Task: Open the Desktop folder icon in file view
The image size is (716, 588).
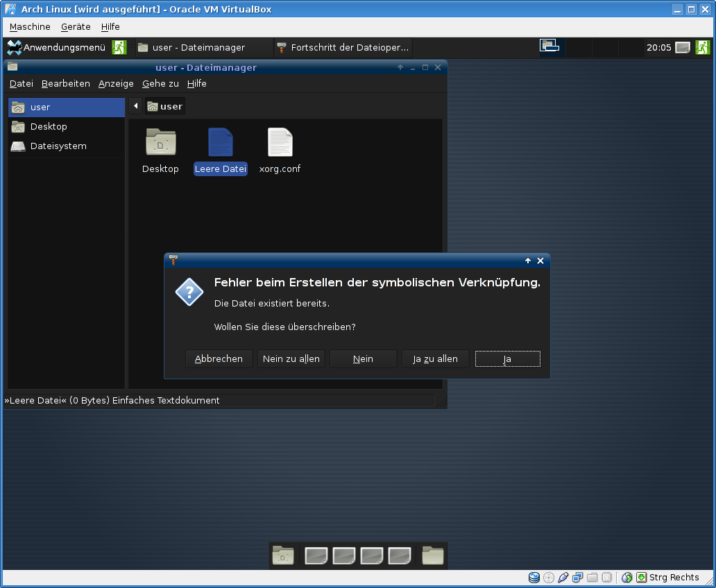Action: tap(160, 143)
